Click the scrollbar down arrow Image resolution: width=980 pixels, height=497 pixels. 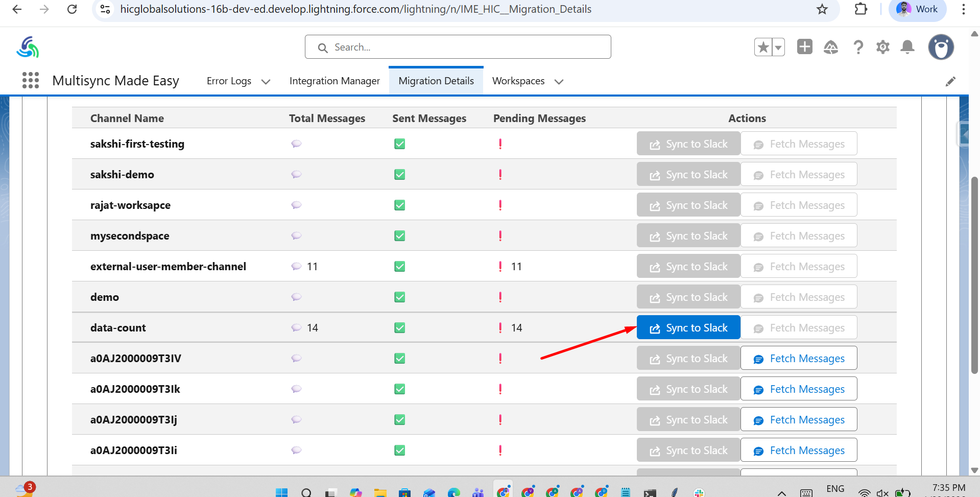pyautogui.click(x=974, y=470)
